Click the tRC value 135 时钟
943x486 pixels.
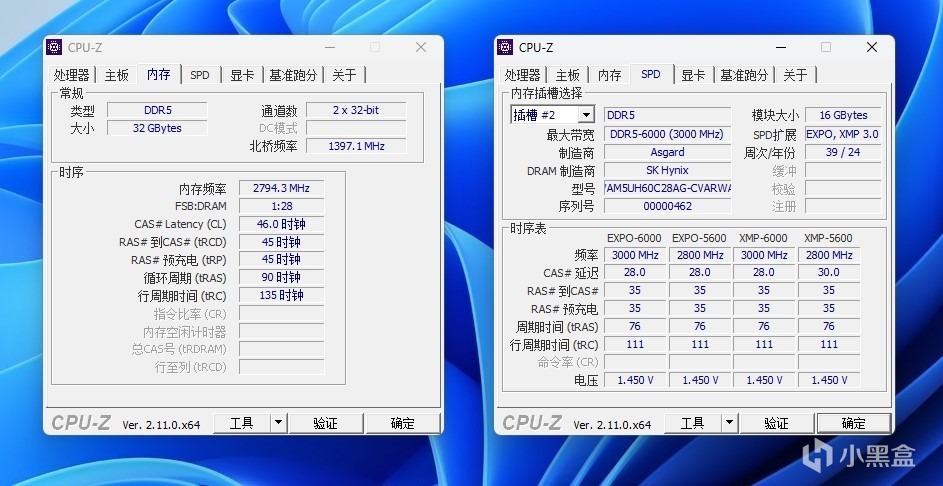[x=281, y=295]
